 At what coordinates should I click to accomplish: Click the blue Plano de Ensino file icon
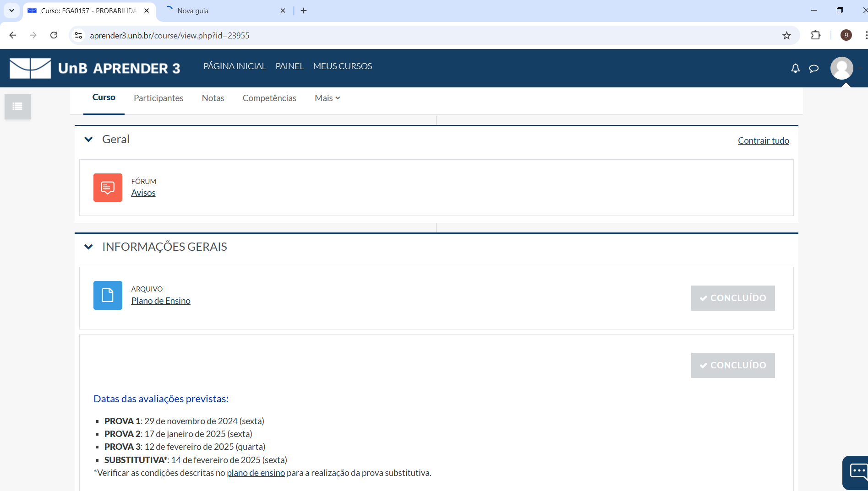pos(108,295)
